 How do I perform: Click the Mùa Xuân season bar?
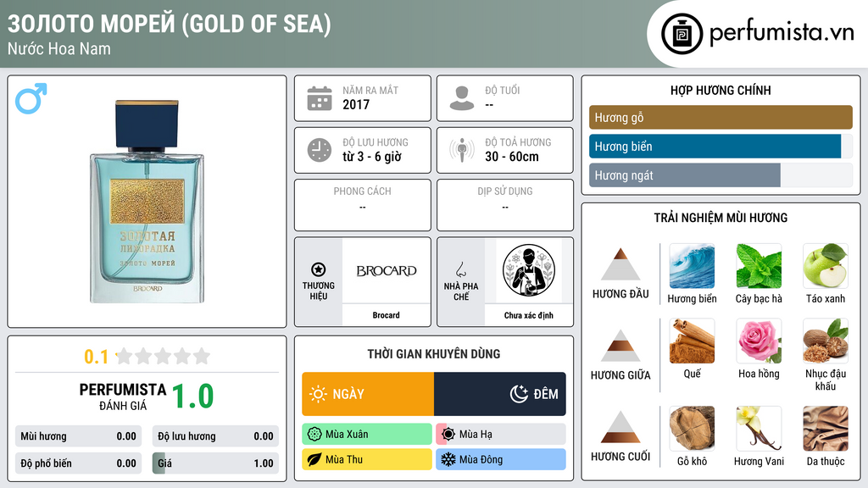click(x=367, y=435)
